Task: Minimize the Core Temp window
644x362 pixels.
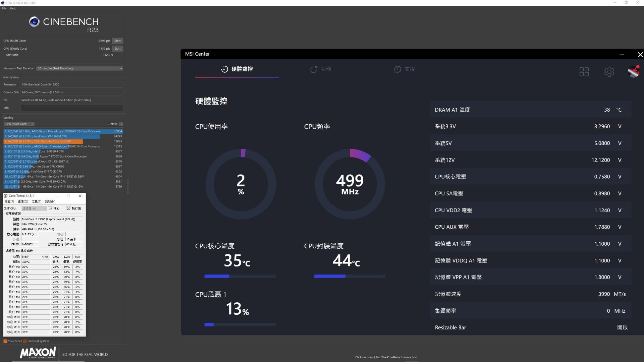Action: (x=57, y=196)
